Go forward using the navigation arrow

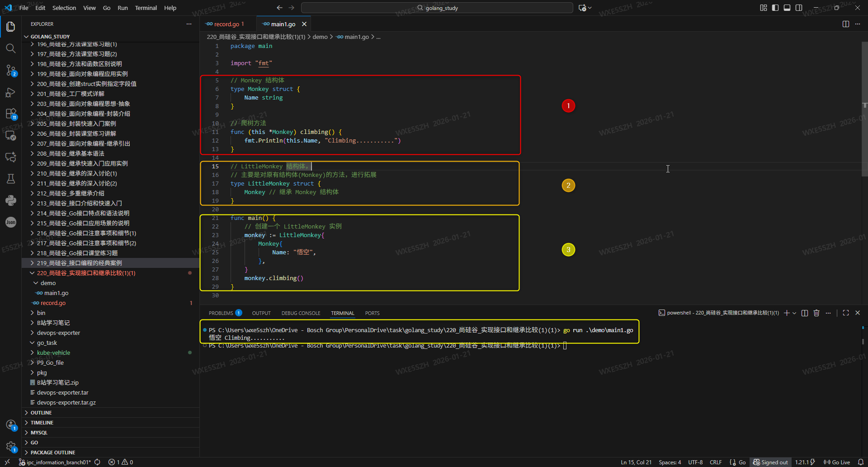292,8
